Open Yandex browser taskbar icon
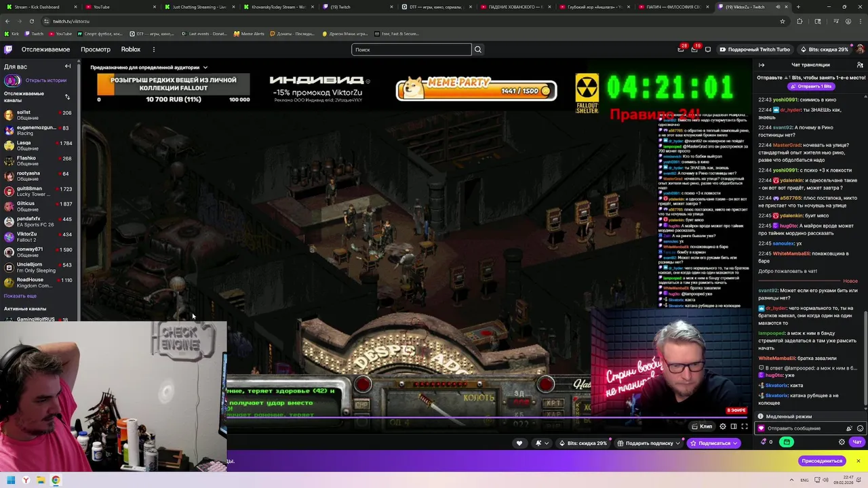Screen dimensions: 868x488 [26, 481]
